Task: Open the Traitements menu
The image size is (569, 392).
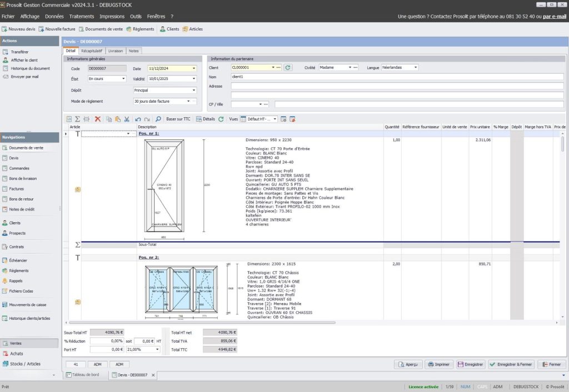Action: [x=82, y=17]
